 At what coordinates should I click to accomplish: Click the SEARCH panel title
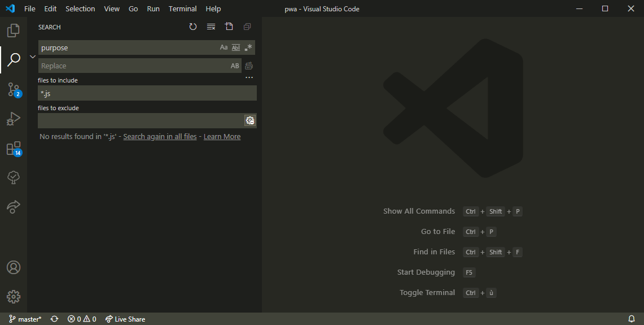click(x=49, y=27)
